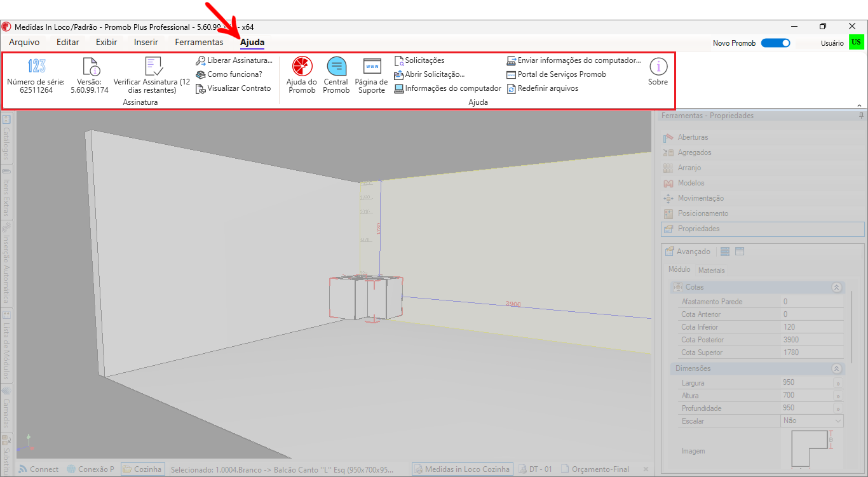Expand Largura options arrow
Screen dimensions: 868x477
click(837, 383)
